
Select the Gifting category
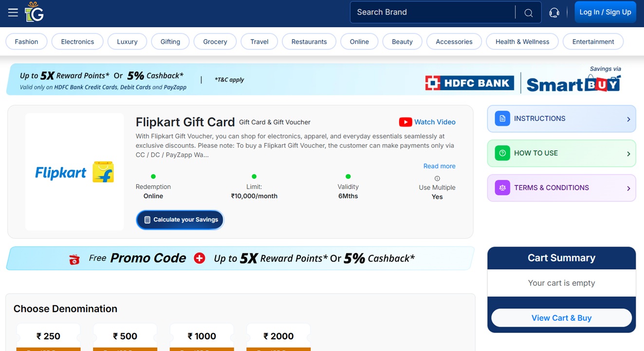[x=170, y=42]
